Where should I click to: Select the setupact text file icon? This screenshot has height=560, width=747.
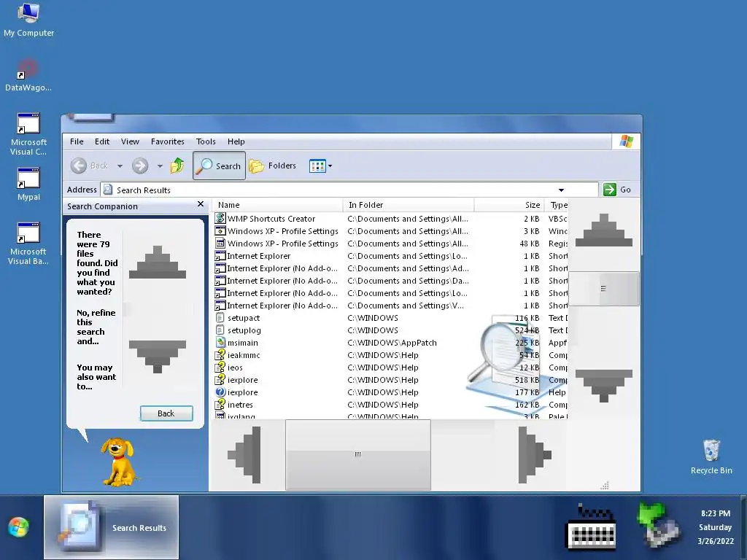(x=220, y=317)
